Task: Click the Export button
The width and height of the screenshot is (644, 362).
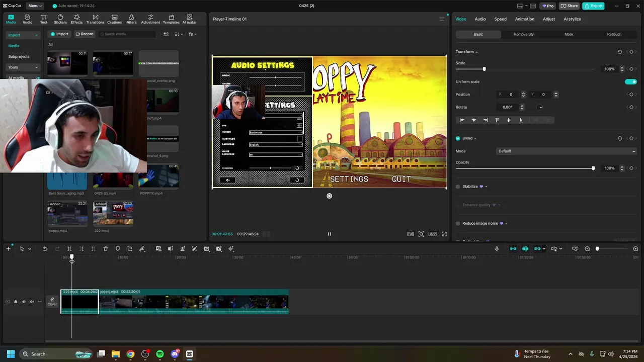Action: coord(593,6)
